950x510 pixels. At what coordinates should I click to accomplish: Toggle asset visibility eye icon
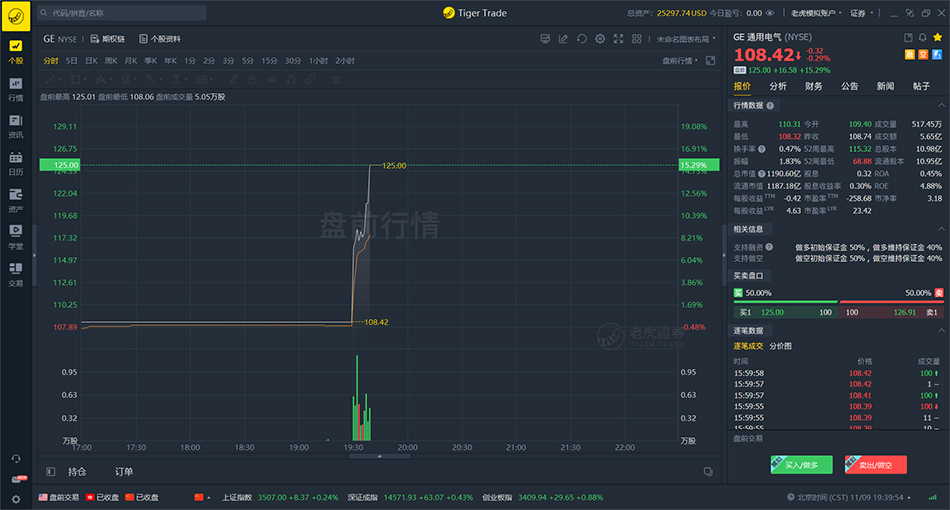(x=770, y=13)
